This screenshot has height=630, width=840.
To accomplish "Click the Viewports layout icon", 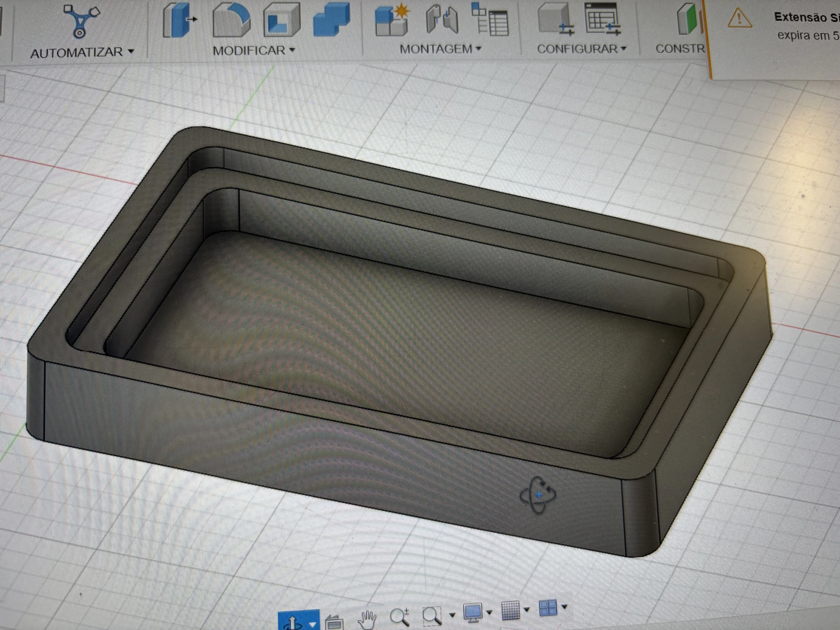I will [x=548, y=608].
